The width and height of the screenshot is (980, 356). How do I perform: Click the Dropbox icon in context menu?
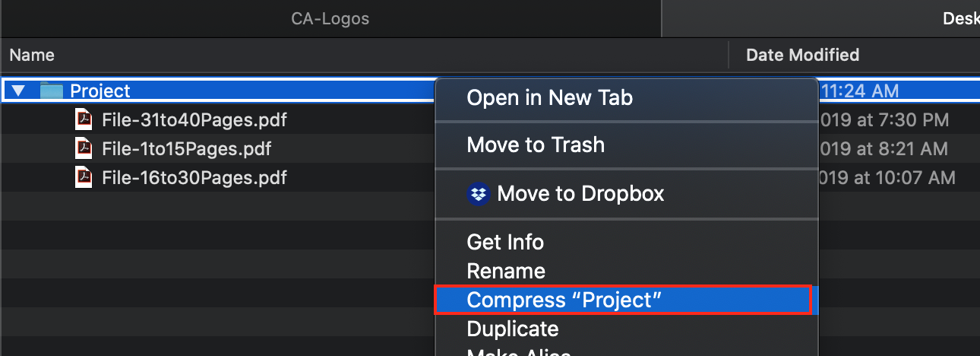[478, 194]
